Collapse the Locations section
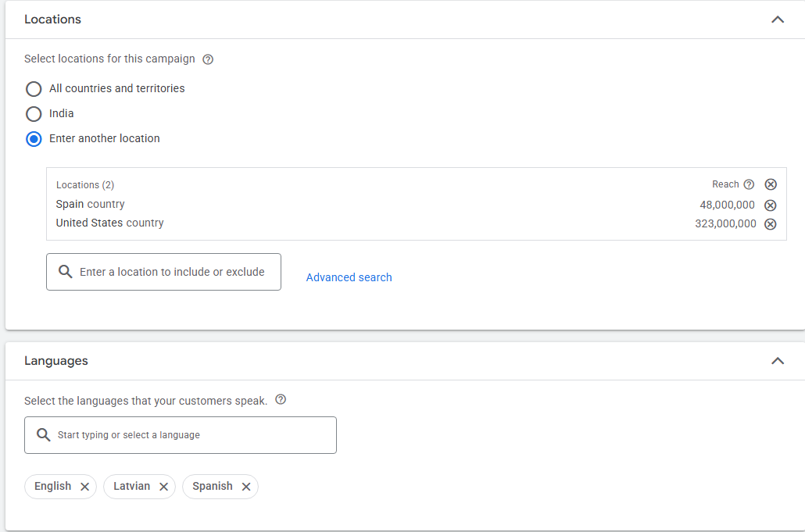805x532 pixels. tap(778, 19)
